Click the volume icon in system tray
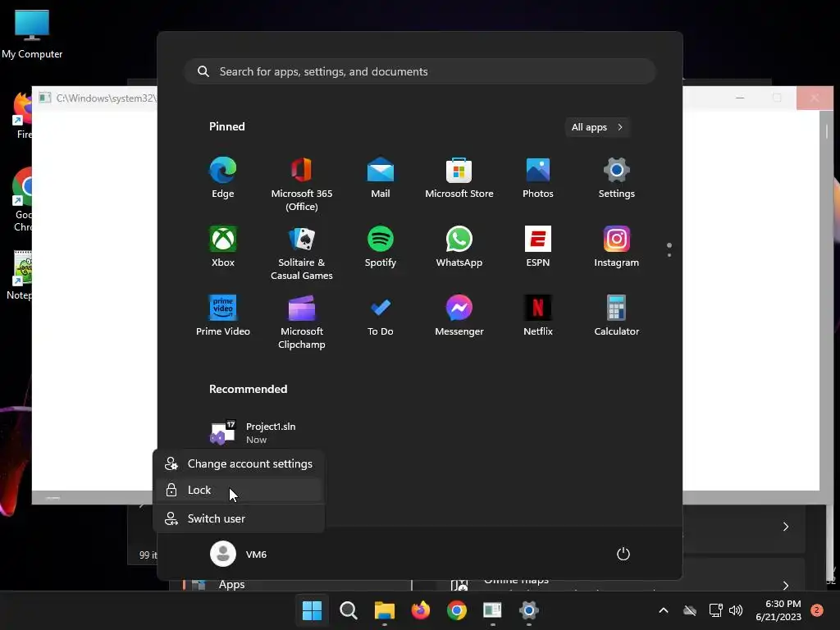This screenshot has width=840, height=630. coord(736,610)
